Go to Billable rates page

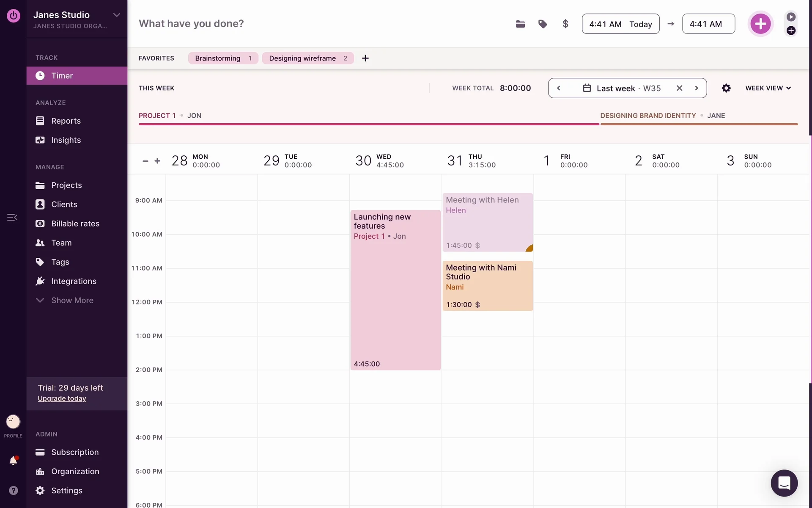(x=75, y=224)
